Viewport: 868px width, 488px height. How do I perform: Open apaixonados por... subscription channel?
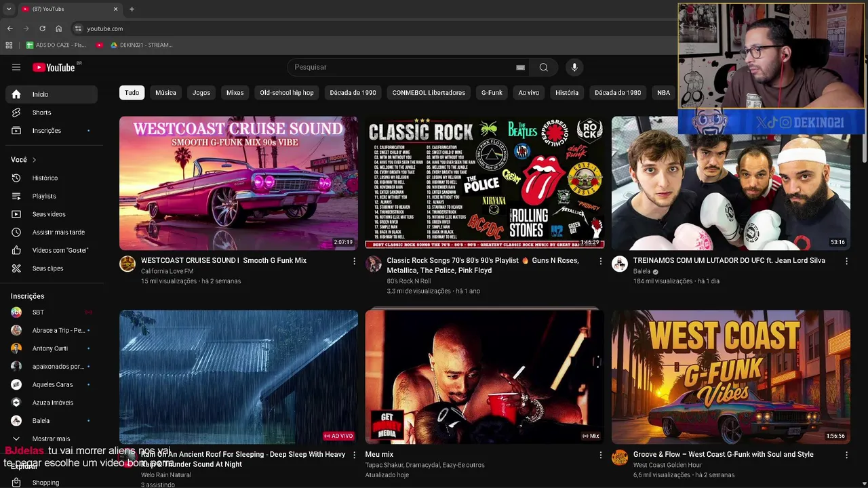pos(52,366)
